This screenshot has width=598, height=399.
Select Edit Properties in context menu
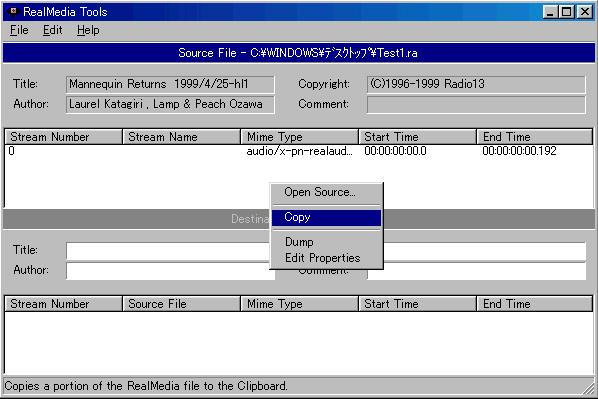(x=326, y=258)
